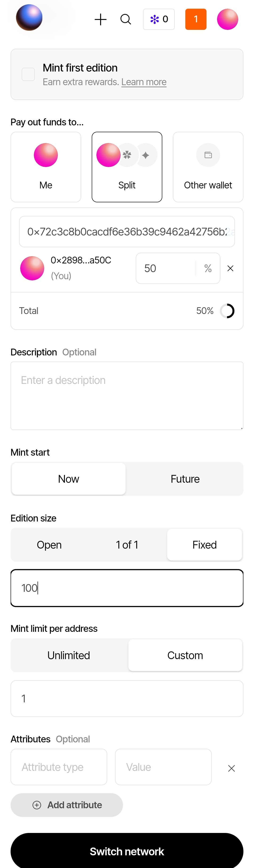Set edition size to Open
This screenshot has height=868, width=254.
49,545
